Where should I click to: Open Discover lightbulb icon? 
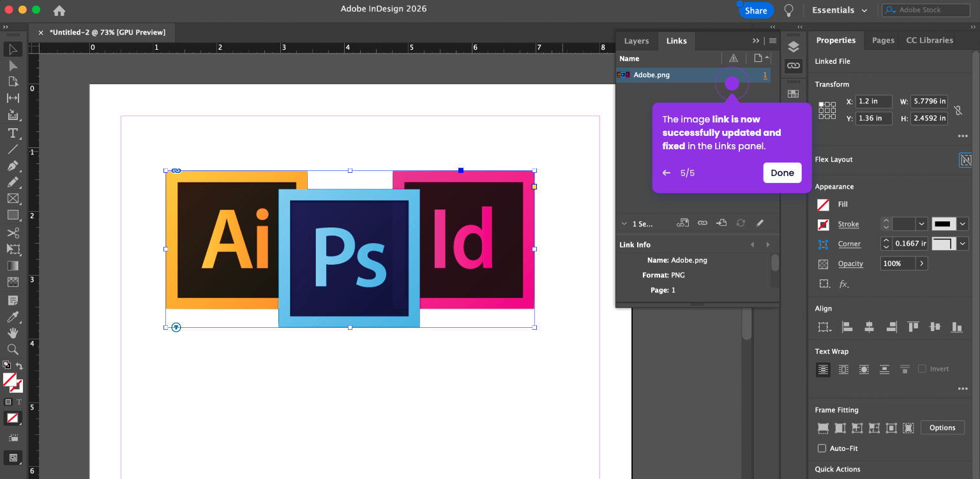(789, 10)
